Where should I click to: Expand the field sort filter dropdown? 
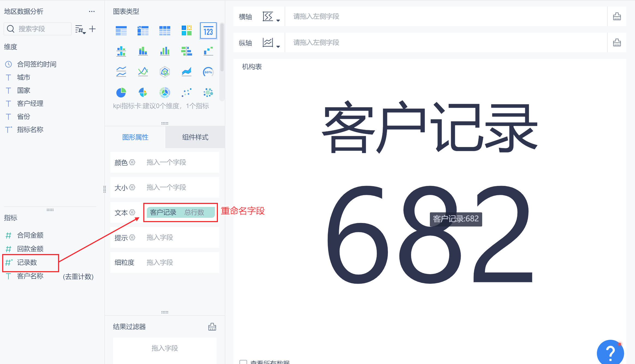(x=80, y=29)
